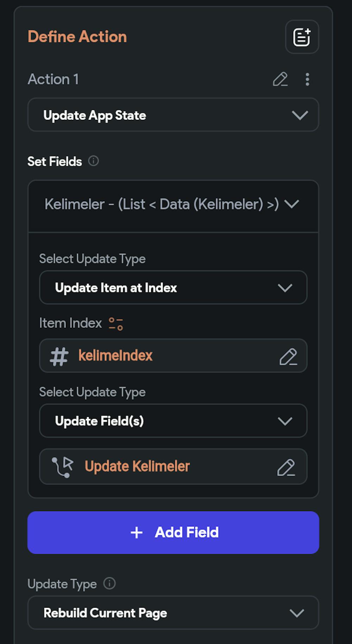Collapse the Kelimeler list field expander

tap(292, 204)
